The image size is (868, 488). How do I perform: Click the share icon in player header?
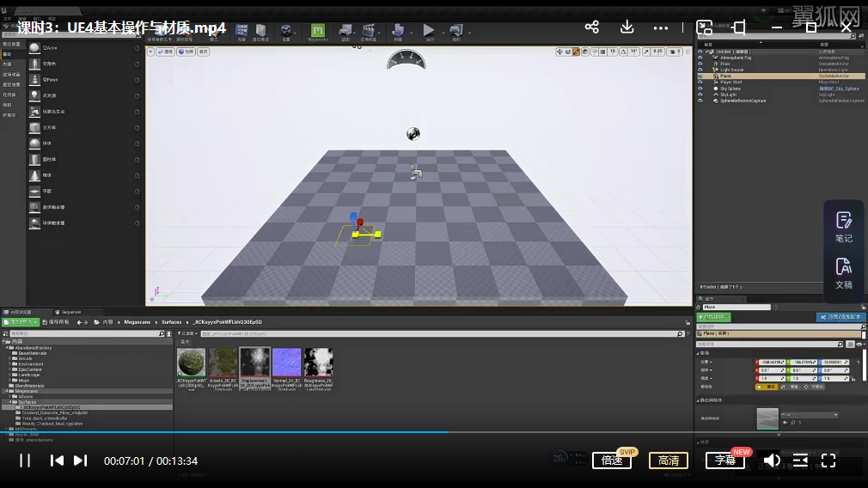tap(592, 27)
